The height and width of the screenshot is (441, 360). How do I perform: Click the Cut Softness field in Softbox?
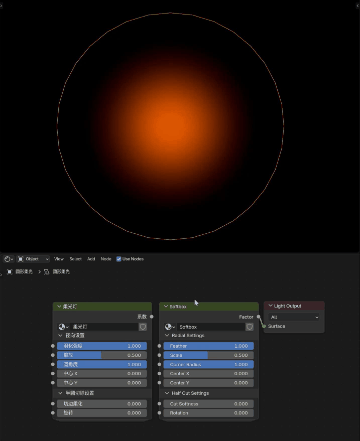(209, 404)
